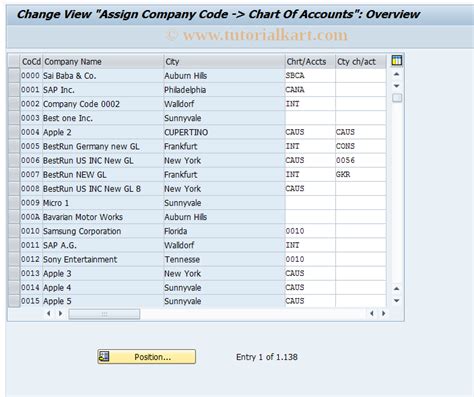Select row of company code 0004 Apple 2
The image size is (474, 397).
(14, 132)
